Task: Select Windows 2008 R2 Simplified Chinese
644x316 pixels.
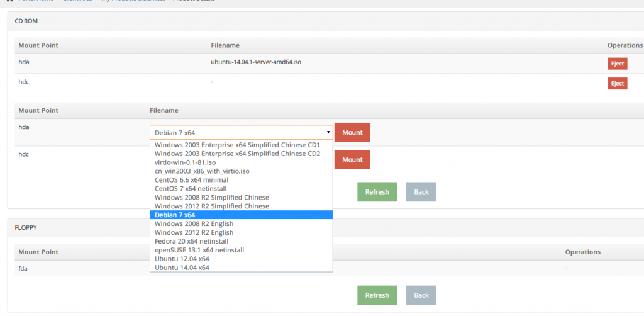Action: coord(241,197)
